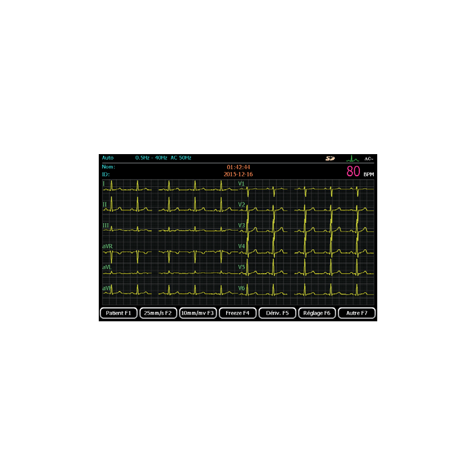Click the time 01:42:44

239,167
